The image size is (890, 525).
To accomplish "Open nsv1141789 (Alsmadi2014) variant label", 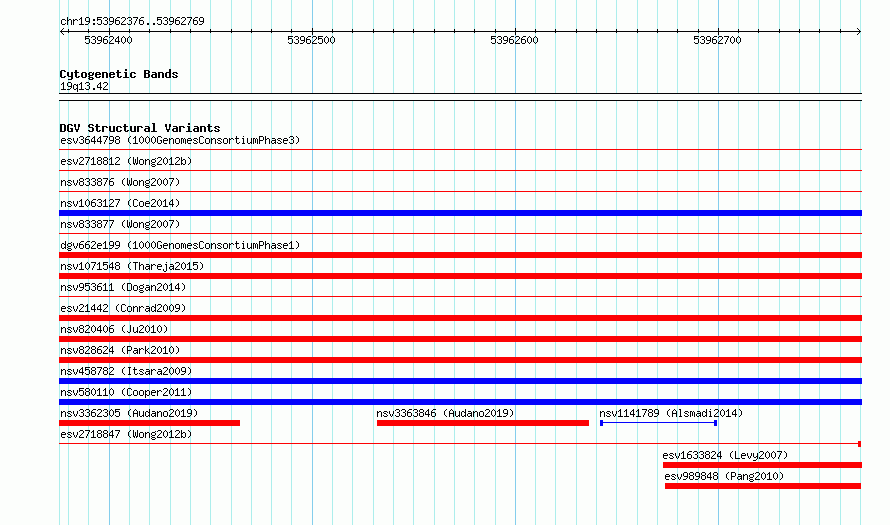I will coord(671,413).
